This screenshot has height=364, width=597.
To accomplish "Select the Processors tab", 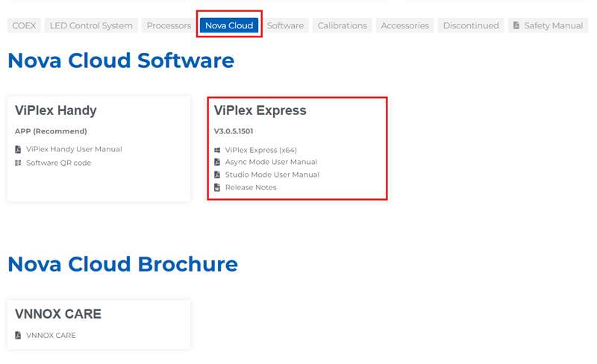I will click(x=169, y=25).
